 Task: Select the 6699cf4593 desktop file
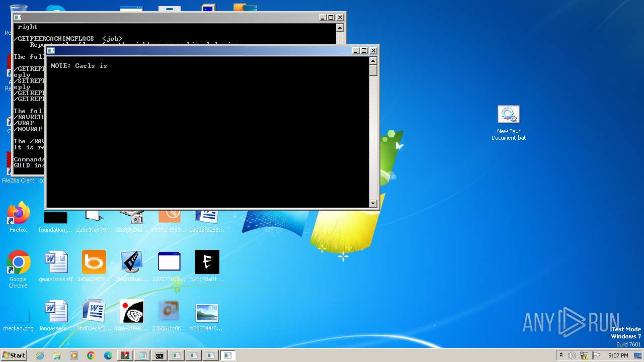169,222
